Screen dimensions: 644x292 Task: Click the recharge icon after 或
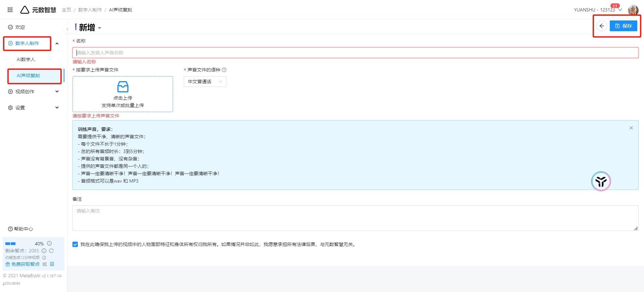[52, 264]
